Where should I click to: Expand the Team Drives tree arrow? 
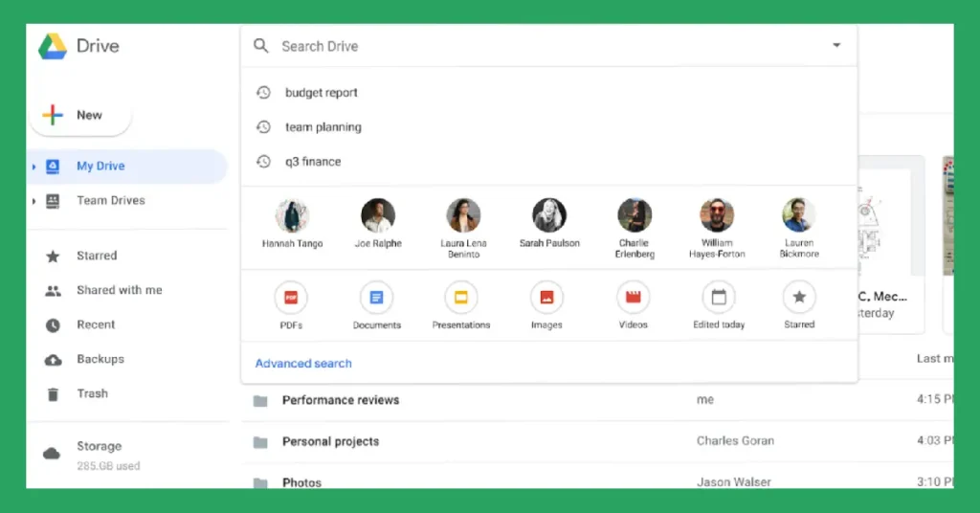tap(33, 201)
